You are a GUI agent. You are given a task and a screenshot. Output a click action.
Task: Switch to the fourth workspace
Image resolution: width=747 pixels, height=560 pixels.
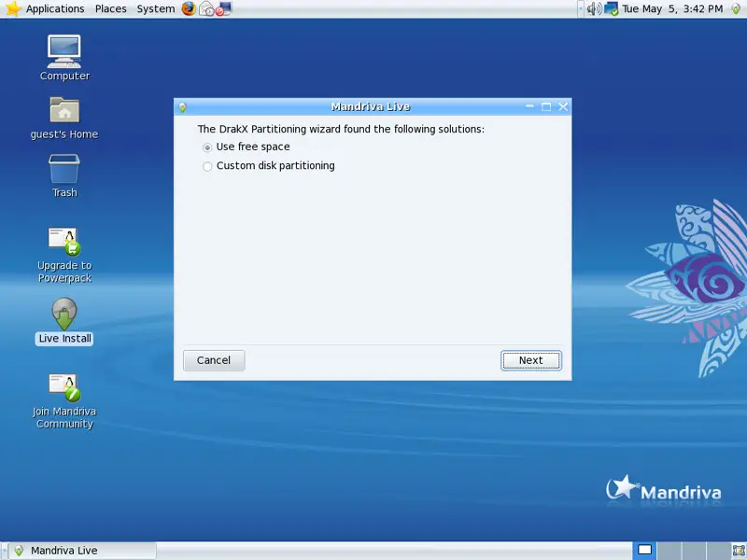click(717, 551)
